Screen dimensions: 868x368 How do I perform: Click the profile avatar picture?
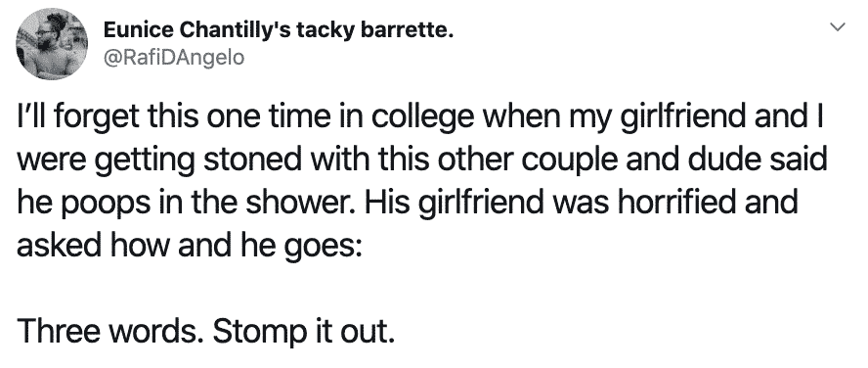[x=52, y=44]
